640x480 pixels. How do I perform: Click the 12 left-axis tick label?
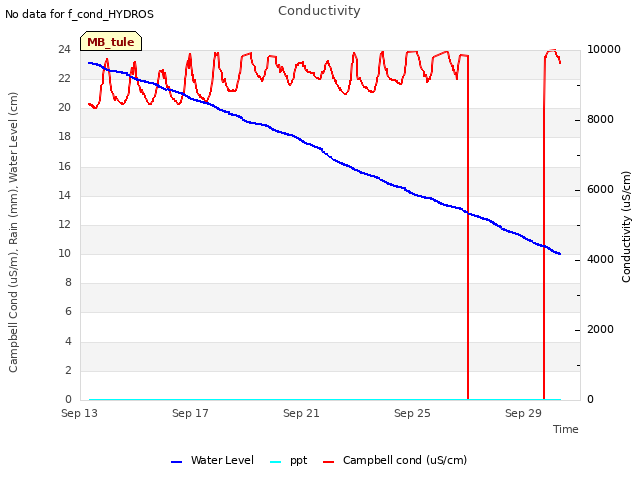coord(64,224)
